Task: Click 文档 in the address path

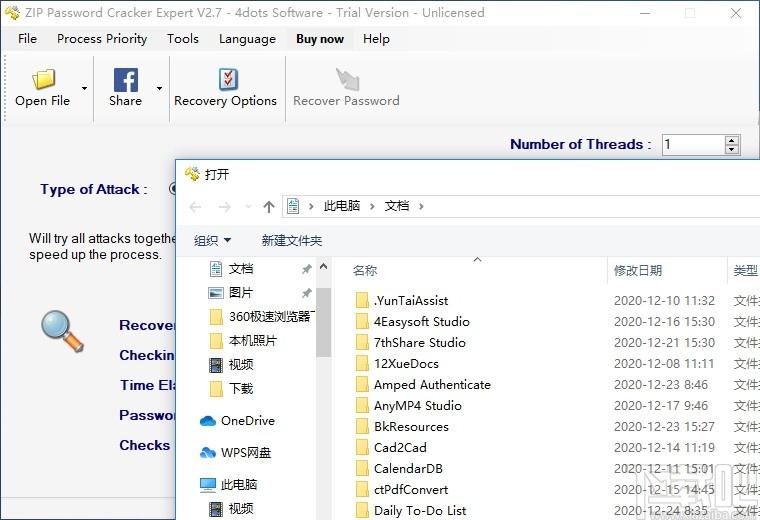Action: 396,206
